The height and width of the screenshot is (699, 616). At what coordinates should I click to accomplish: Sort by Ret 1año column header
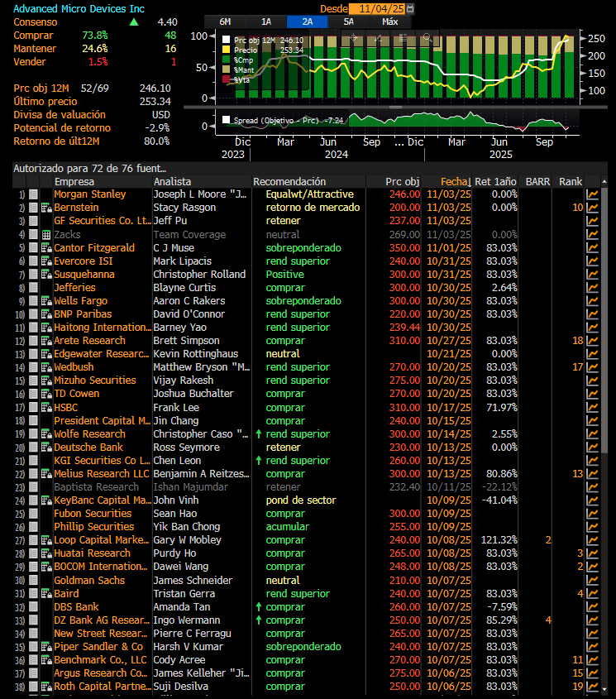pyautogui.click(x=495, y=182)
